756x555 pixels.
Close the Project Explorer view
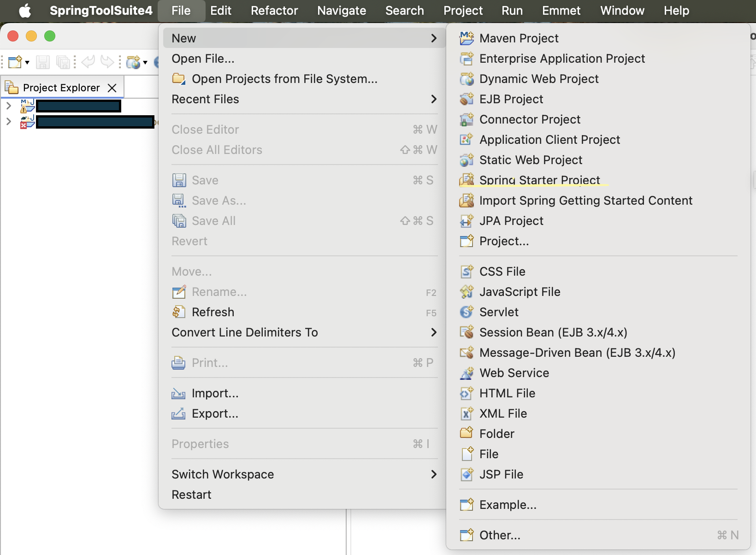click(112, 88)
